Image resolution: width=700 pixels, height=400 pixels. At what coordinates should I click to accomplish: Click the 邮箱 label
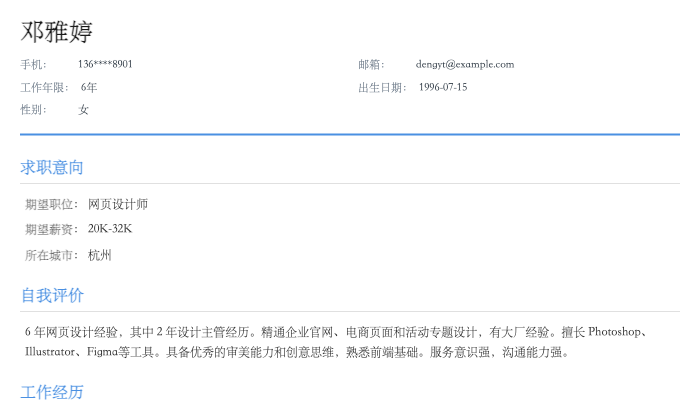[371, 65]
